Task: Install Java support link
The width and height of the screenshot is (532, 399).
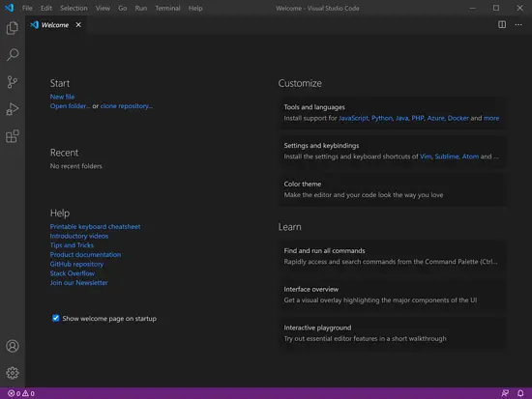Action: coord(402,118)
